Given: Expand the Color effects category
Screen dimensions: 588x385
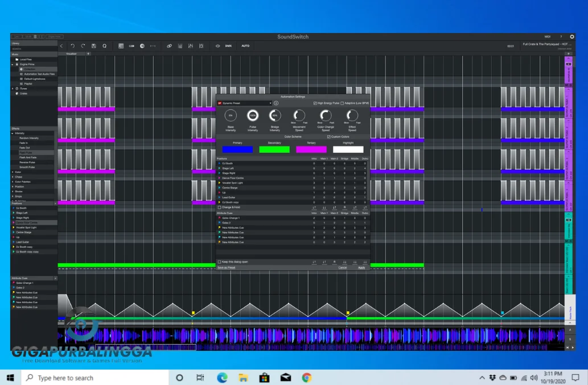Looking at the screenshot, I should point(13,172).
